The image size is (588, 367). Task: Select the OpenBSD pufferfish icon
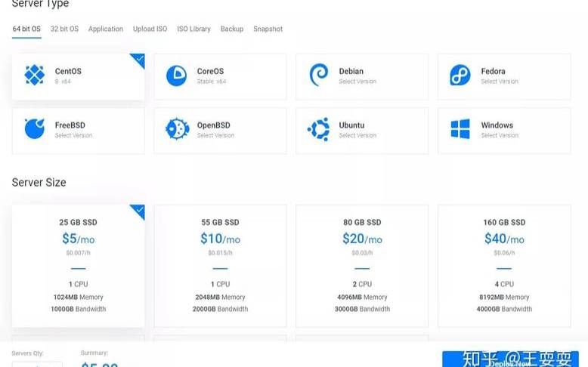pyautogui.click(x=176, y=129)
